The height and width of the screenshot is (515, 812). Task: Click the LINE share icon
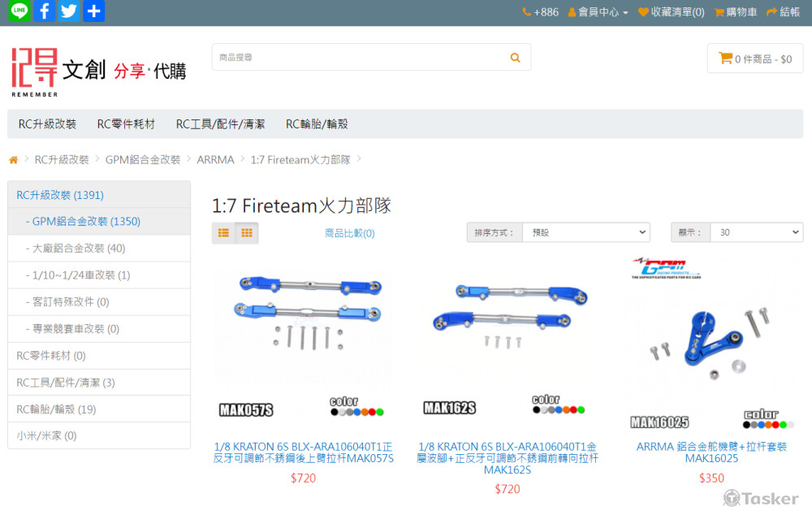coord(18,11)
